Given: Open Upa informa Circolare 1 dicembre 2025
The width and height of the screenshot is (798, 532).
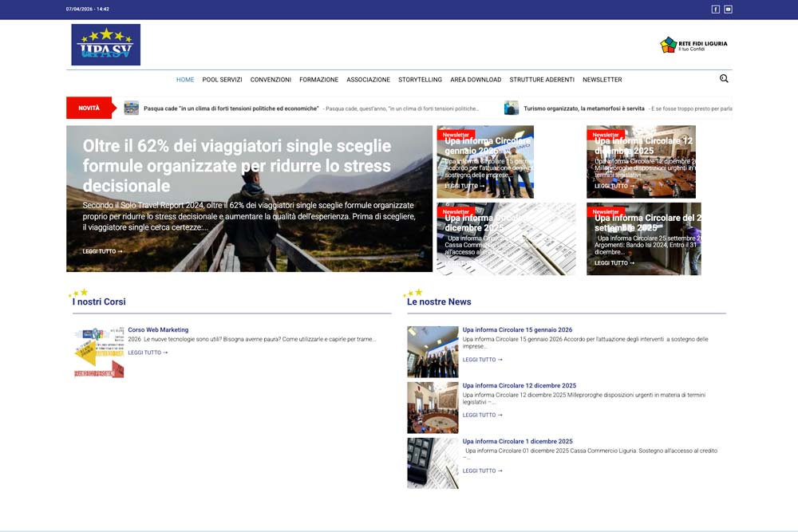Looking at the screenshot, I should [517, 441].
